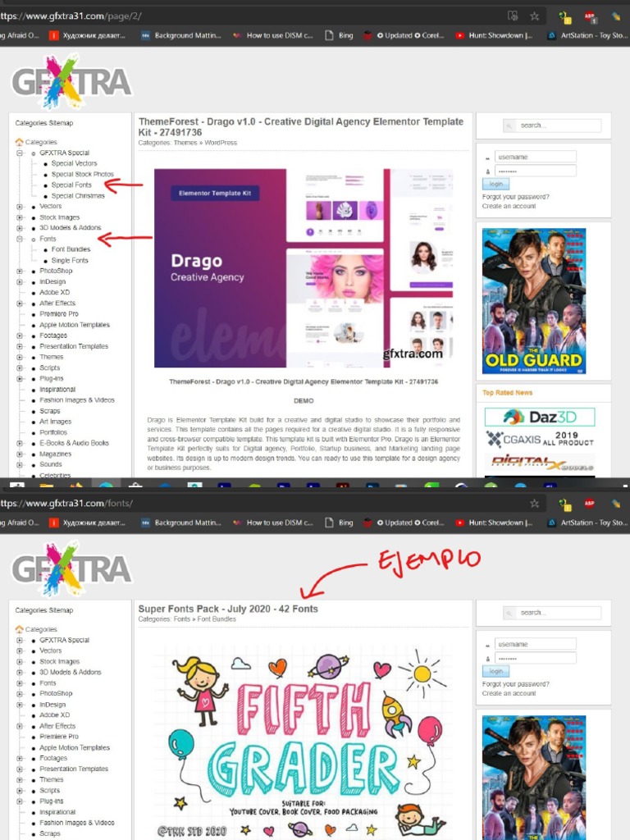Click CGAXIS 2019 All Product banner
Screen dimensions: 630x840
pos(540,440)
